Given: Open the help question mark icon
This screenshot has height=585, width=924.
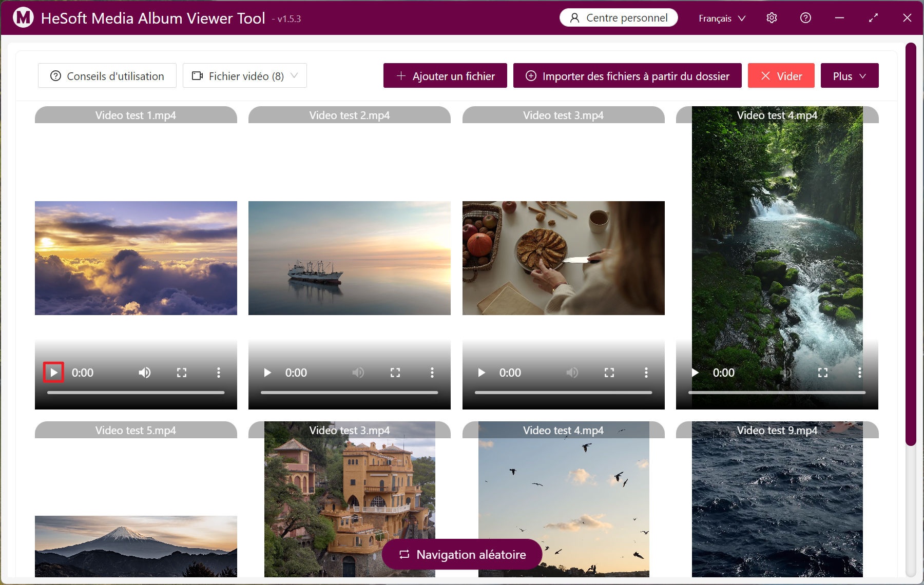Looking at the screenshot, I should click(806, 18).
